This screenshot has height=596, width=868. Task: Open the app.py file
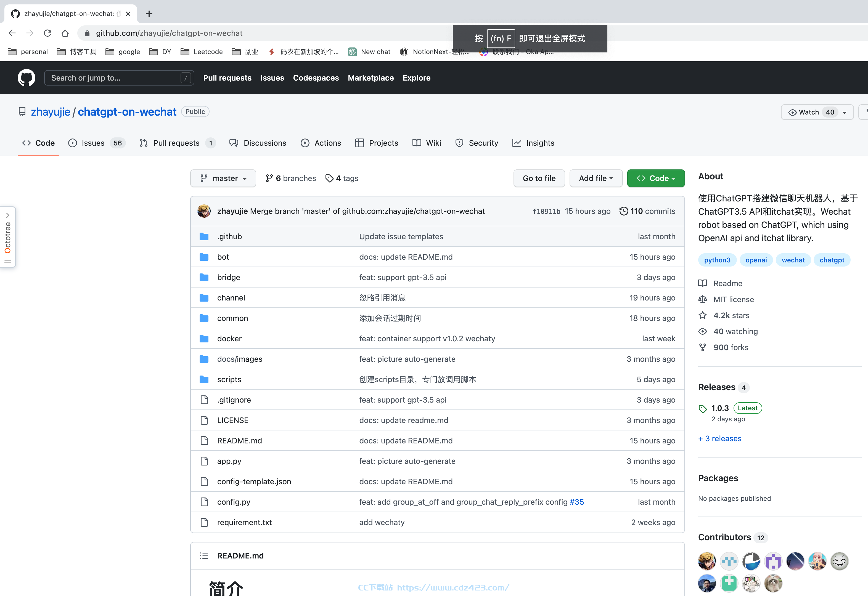point(229,461)
